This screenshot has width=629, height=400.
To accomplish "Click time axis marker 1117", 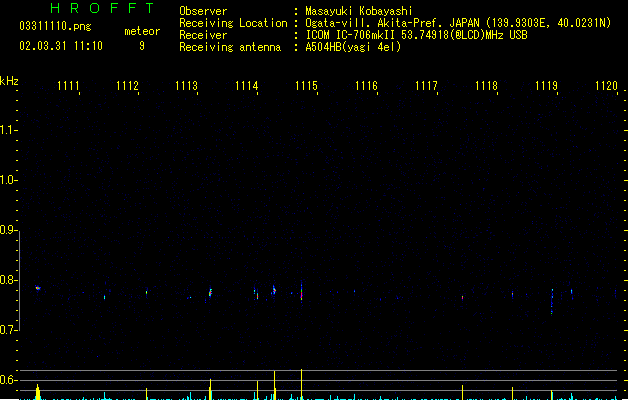I will click(426, 86).
